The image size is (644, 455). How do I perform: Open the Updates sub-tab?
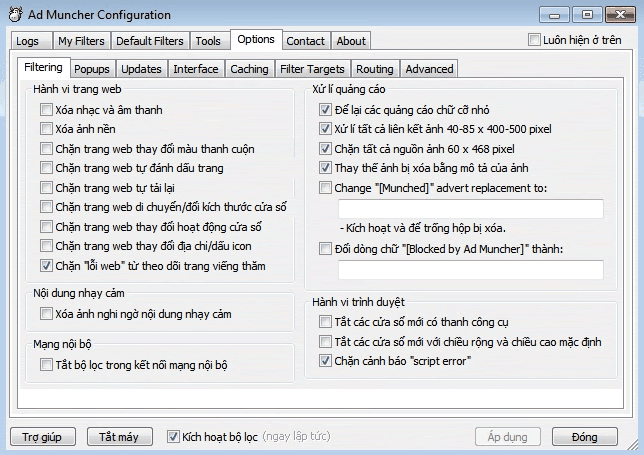click(141, 69)
